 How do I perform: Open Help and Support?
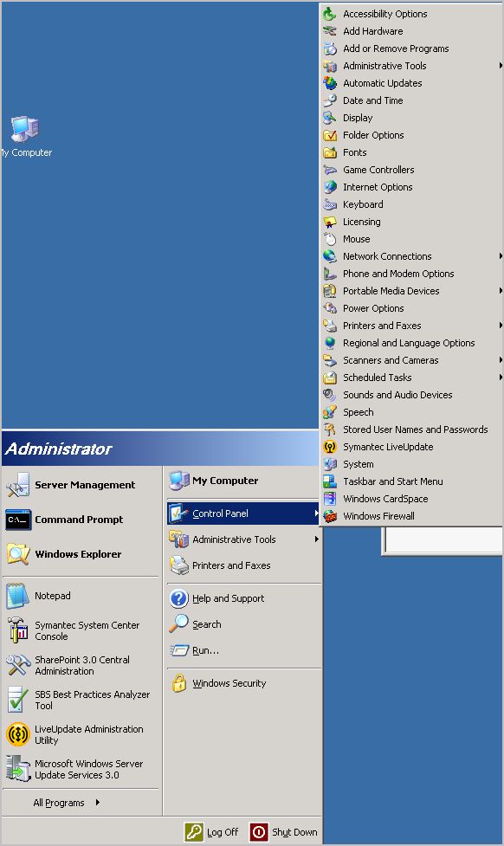point(243,598)
